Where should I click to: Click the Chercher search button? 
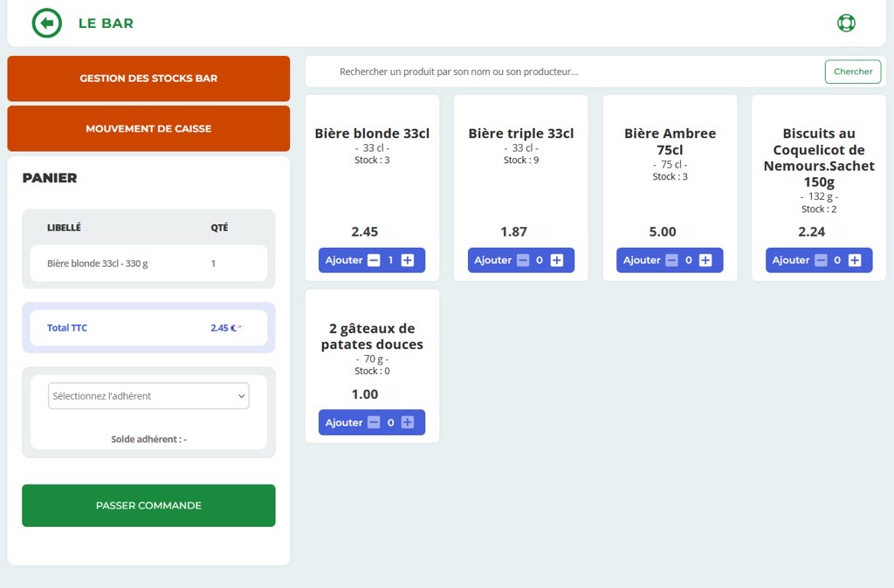(x=852, y=72)
